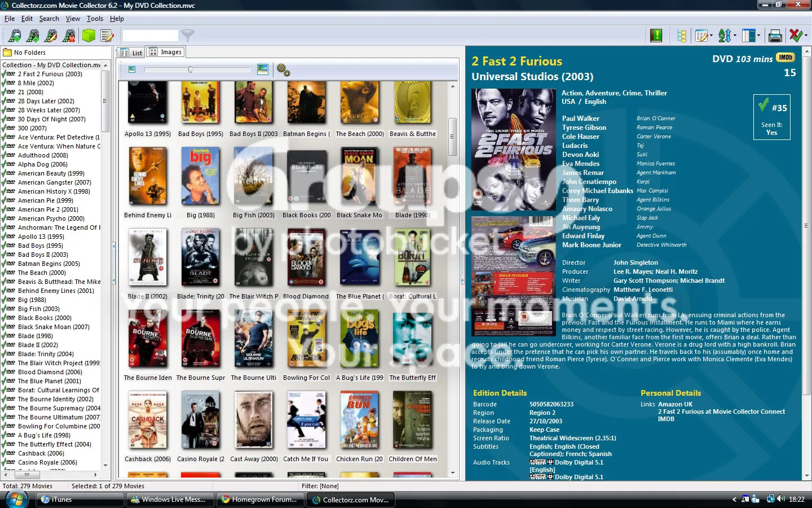The height and width of the screenshot is (508, 812).
Task: Click the details panel scroll down arrow
Action: [x=807, y=476]
